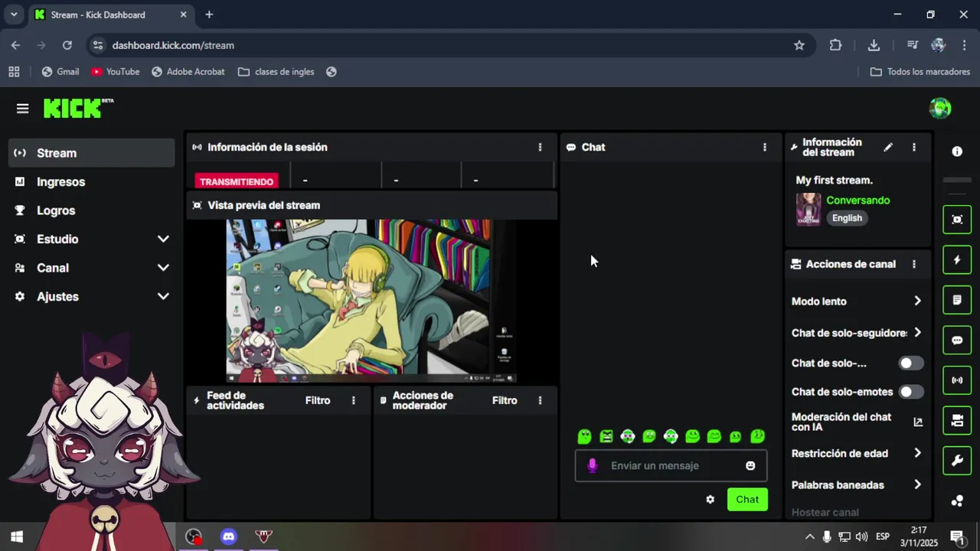Open Chrome tab search dropdown arrow
The image size is (980, 551).
click(x=14, y=15)
